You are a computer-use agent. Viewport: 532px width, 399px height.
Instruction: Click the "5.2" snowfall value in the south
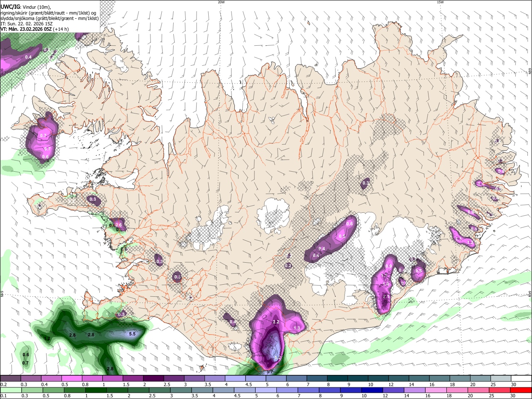pyautogui.click(x=278, y=358)
